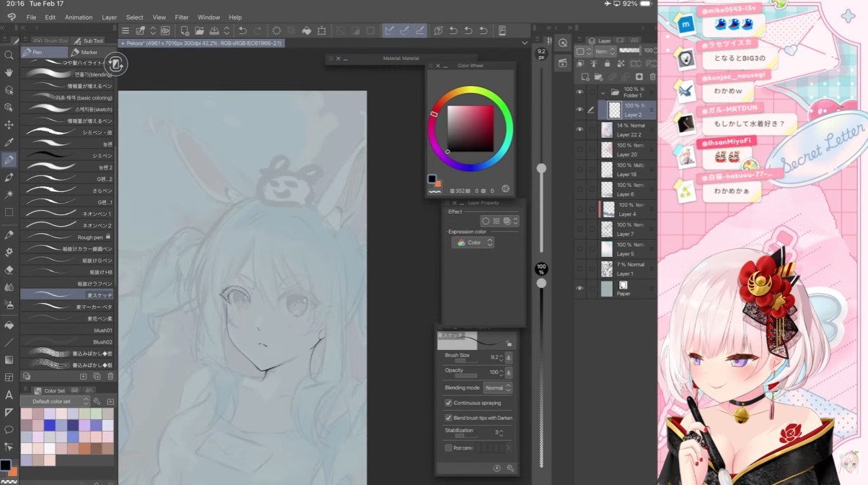868x485 pixels.
Task: Select the Hand (move canvas) tool
Action: [9, 72]
